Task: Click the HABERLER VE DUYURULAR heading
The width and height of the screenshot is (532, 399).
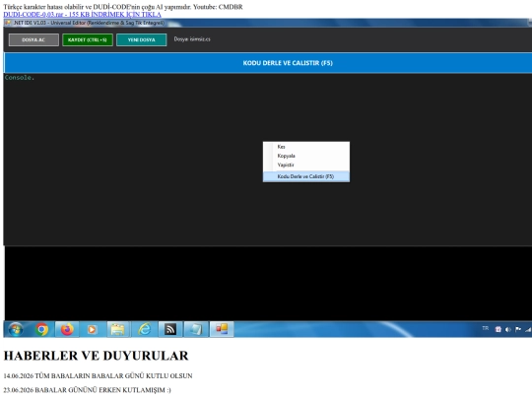Action: point(96,356)
